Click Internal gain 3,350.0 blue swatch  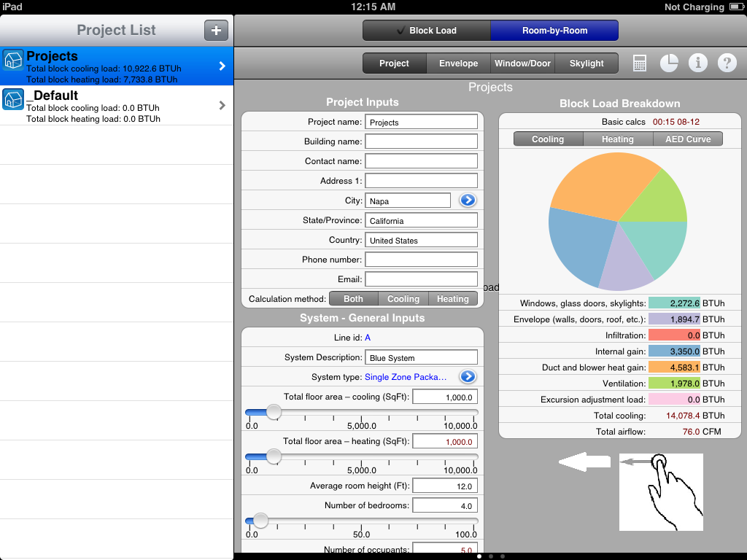(x=675, y=351)
